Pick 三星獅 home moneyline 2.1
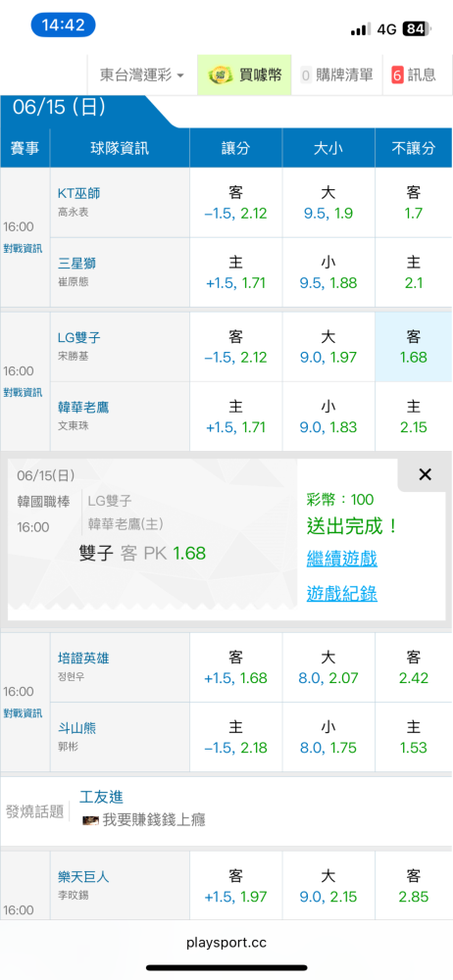 coord(414,272)
